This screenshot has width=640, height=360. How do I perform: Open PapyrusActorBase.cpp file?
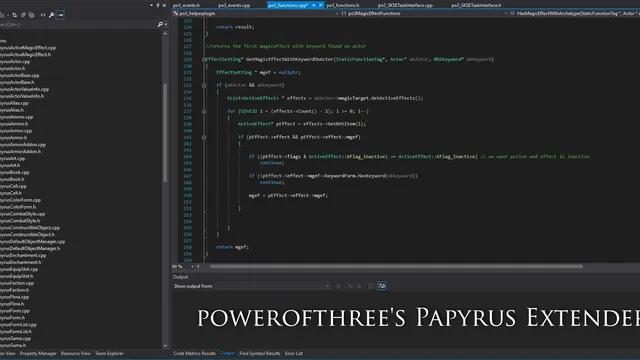point(20,76)
